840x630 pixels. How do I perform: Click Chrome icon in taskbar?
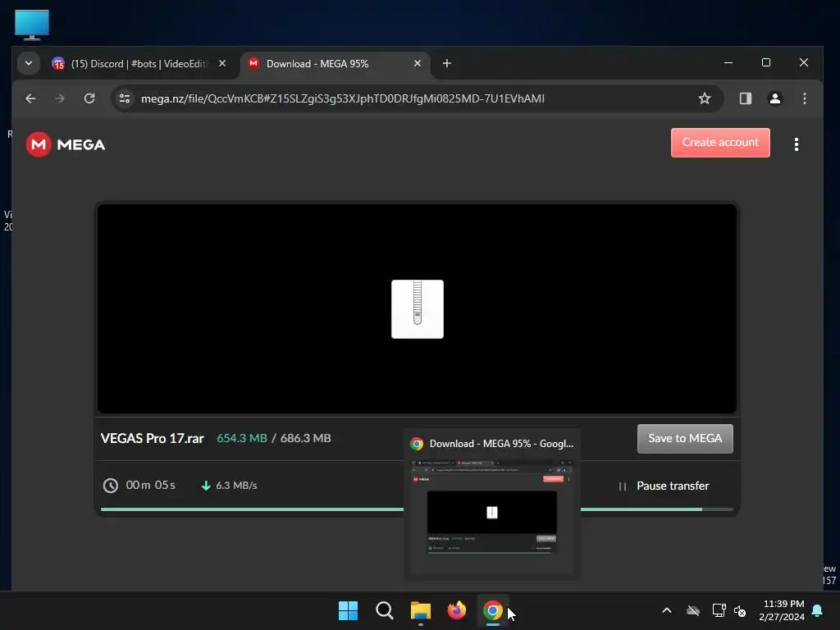coord(493,610)
